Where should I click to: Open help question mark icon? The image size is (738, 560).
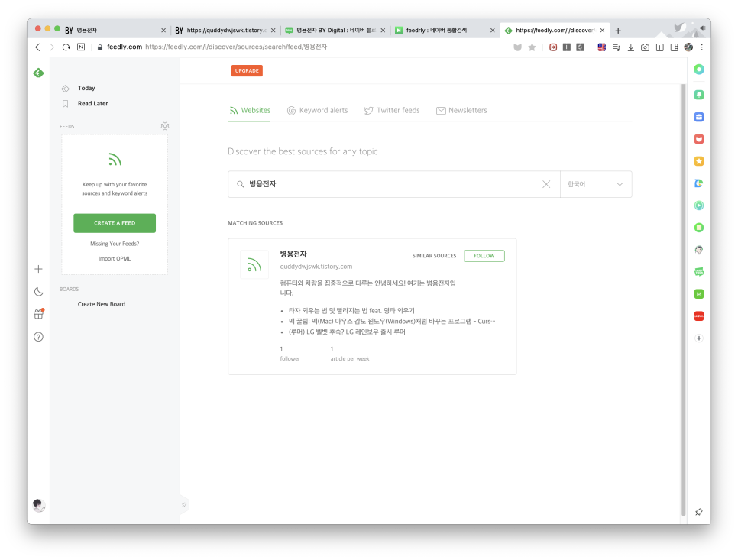(39, 337)
